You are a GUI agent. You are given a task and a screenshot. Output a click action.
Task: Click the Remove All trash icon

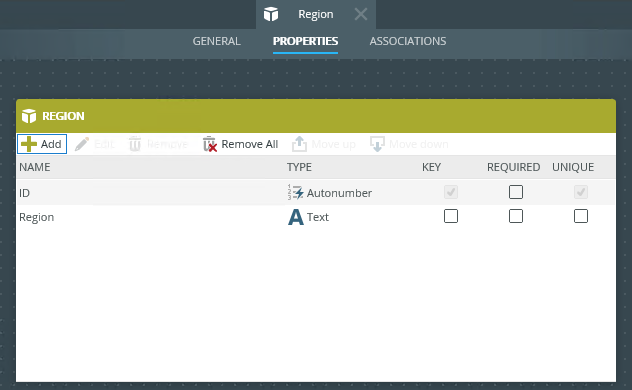210,144
